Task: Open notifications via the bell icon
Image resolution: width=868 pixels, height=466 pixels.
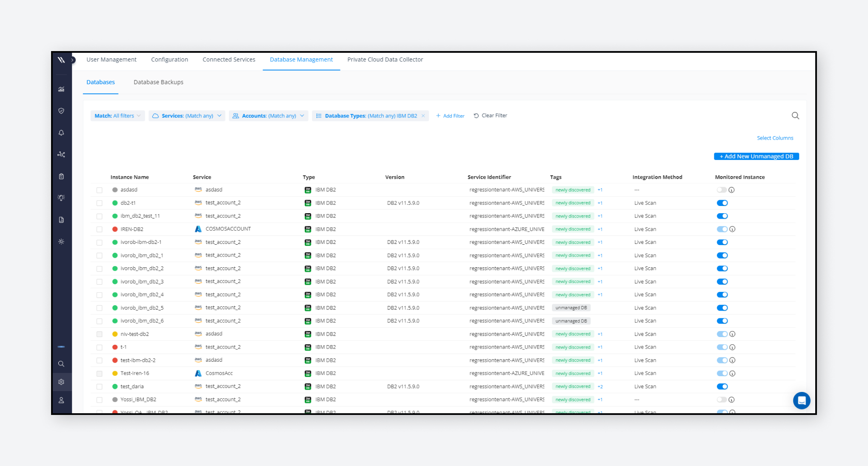Action: [x=61, y=132]
